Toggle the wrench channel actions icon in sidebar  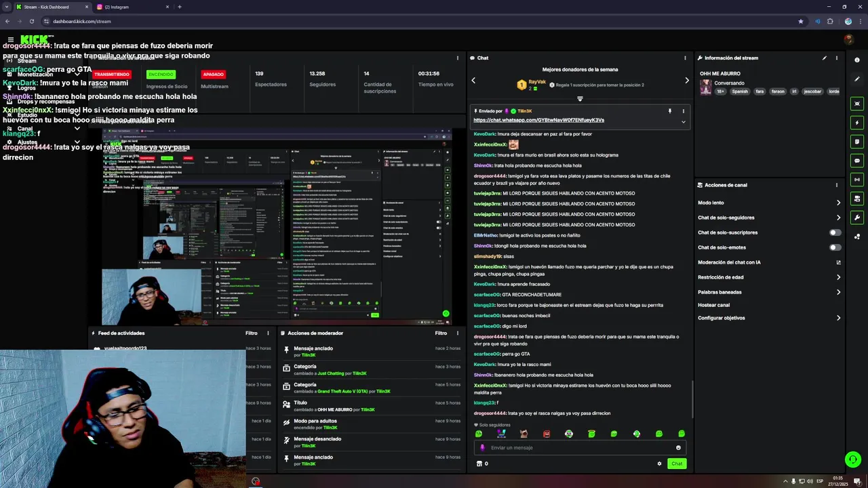(x=857, y=218)
